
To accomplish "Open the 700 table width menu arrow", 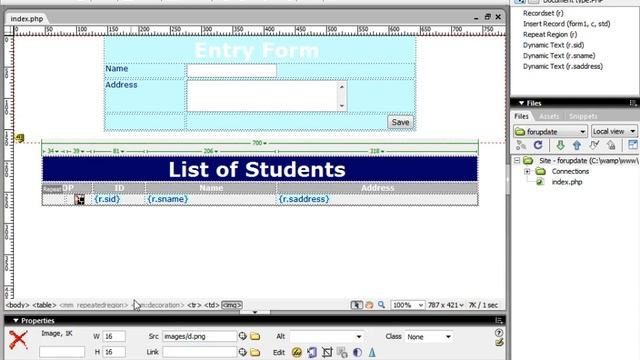I will [x=265, y=143].
